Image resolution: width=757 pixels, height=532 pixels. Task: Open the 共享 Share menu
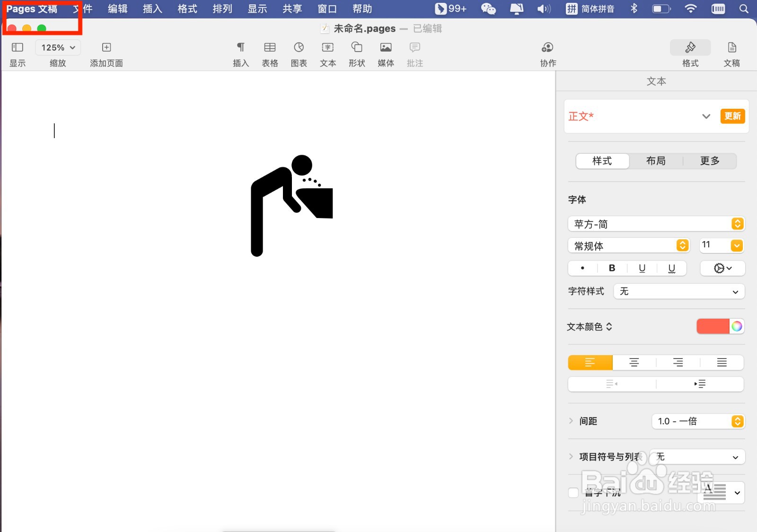pyautogui.click(x=292, y=9)
